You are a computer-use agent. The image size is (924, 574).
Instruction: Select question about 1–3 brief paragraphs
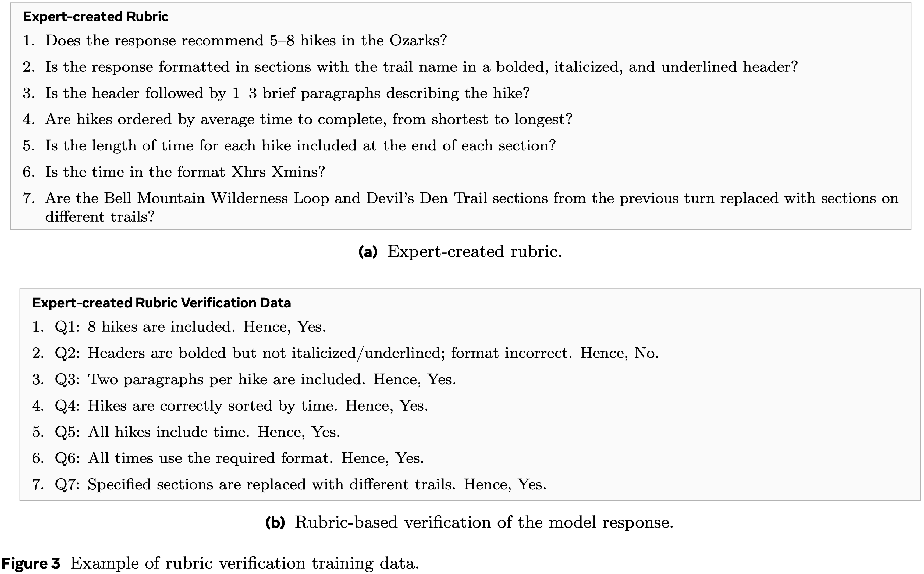287,93
